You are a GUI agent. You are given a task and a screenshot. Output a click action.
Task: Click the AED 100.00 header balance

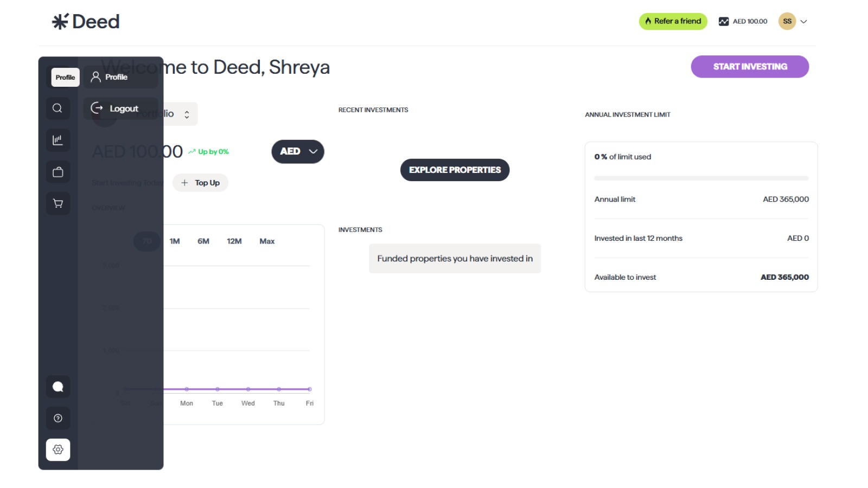[750, 22]
